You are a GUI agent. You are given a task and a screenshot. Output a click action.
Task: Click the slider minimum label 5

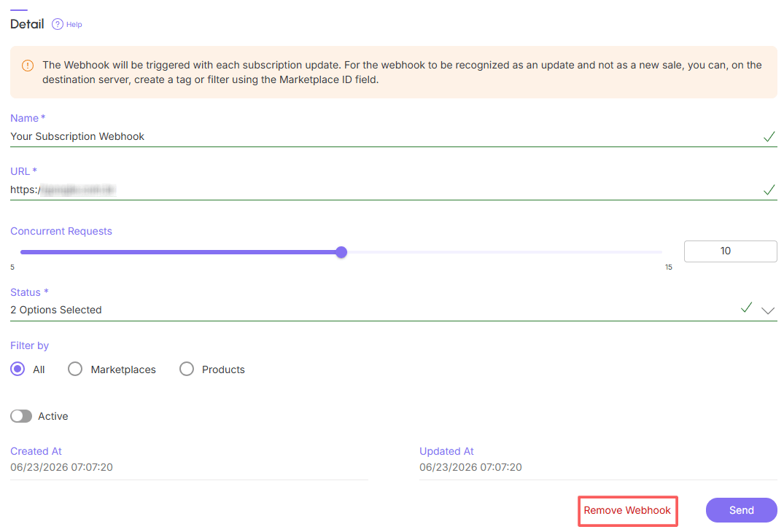(12, 267)
